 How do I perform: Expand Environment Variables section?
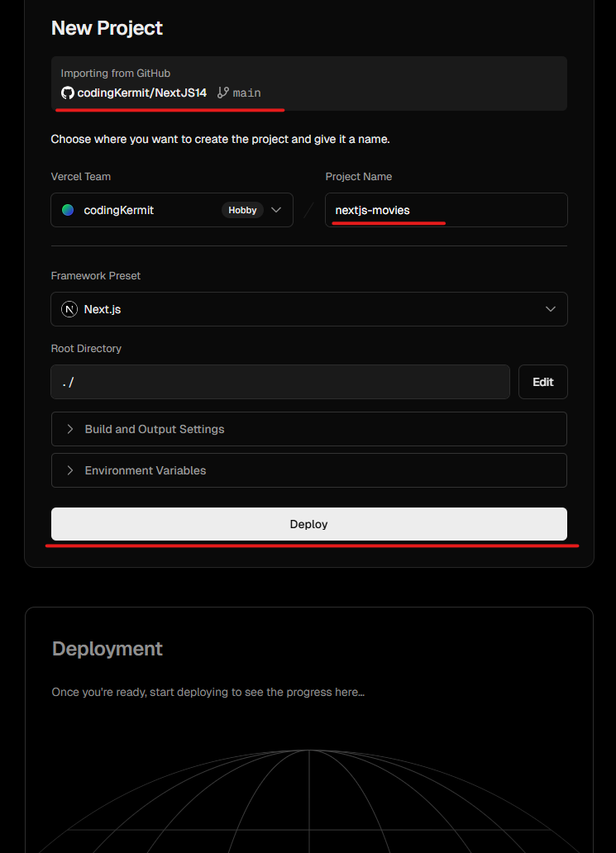(x=309, y=470)
